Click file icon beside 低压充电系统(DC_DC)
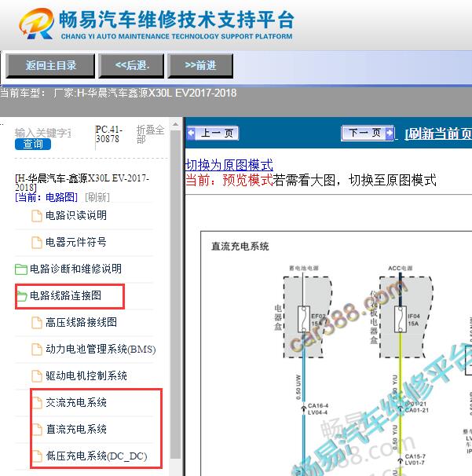This screenshot has width=472, height=476. click(37, 456)
